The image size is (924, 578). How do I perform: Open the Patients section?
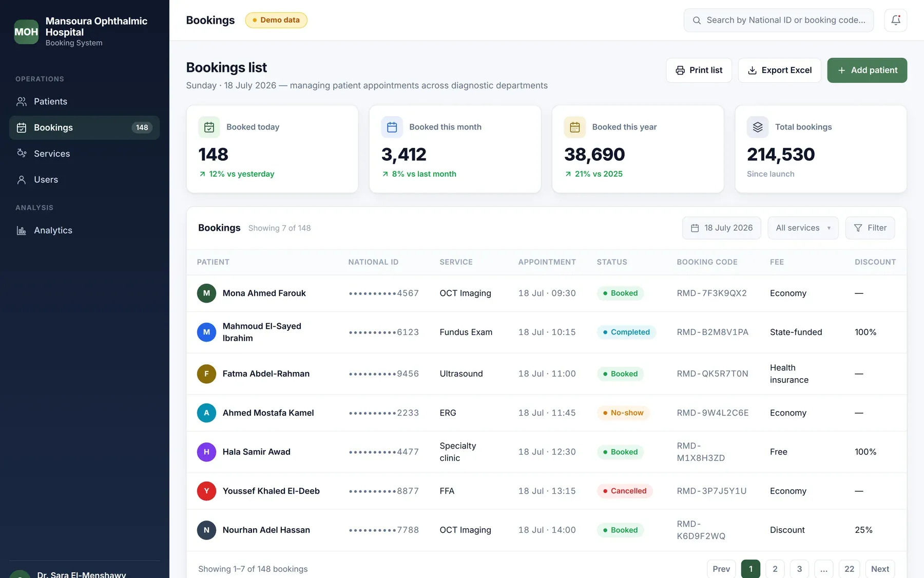[x=84, y=101]
